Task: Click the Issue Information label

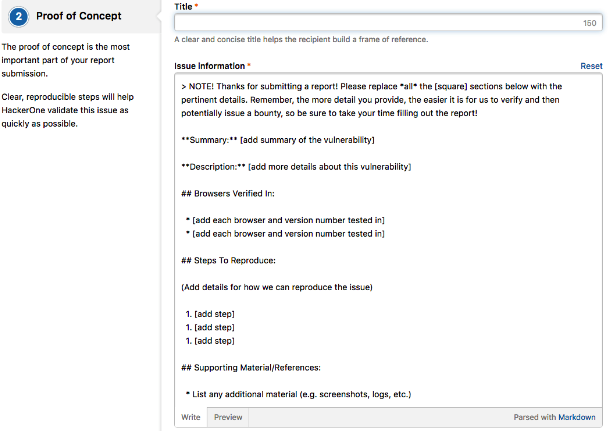Action: pyautogui.click(x=209, y=65)
